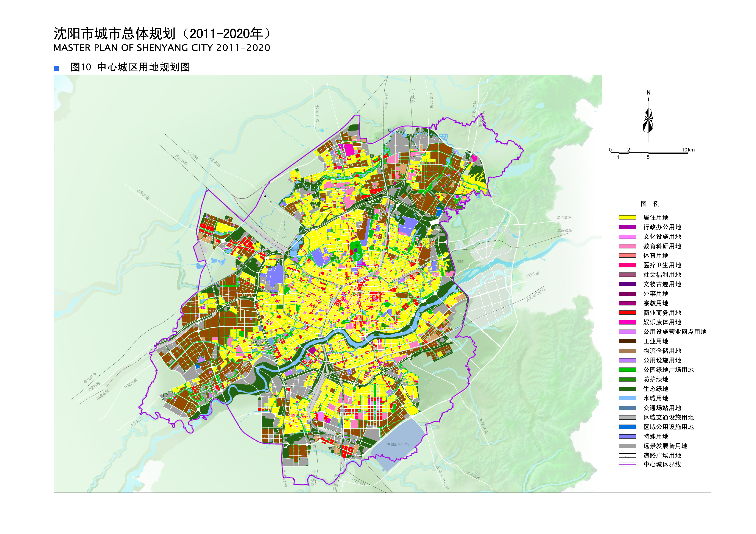
Task: Click the 沈新公路 vertical road label
Action: tap(431, 100)
